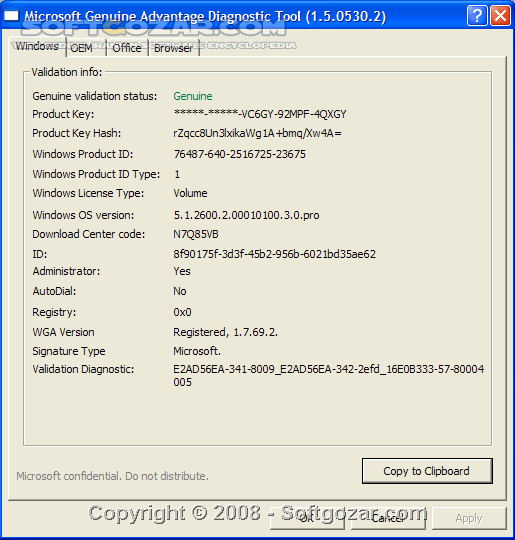Open the Browser tab
Viewport: 515px width, 540px height.
point(173,48)
